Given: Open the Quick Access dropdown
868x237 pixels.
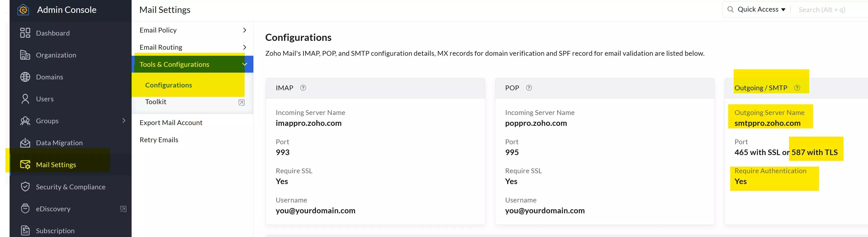Looking at the screenshot, I should (761, 9).
